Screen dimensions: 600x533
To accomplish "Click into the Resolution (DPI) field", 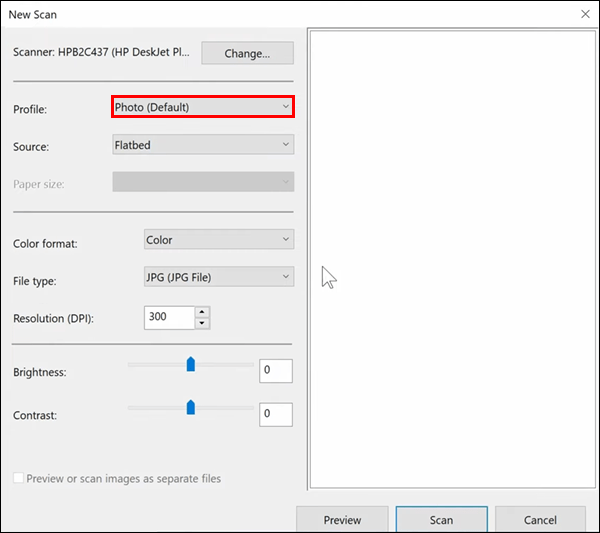I will (x=170, y=317).
